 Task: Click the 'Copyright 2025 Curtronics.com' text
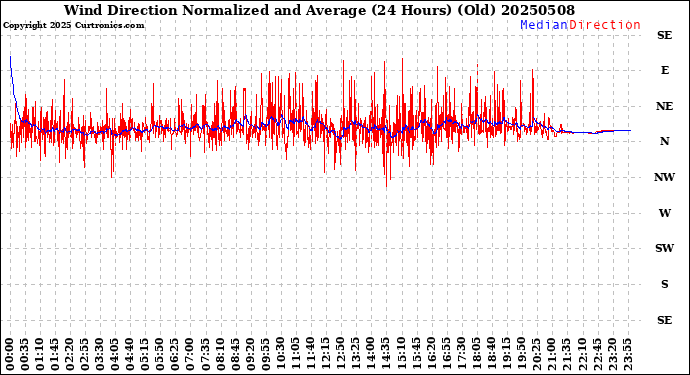[x=73, y=25]
